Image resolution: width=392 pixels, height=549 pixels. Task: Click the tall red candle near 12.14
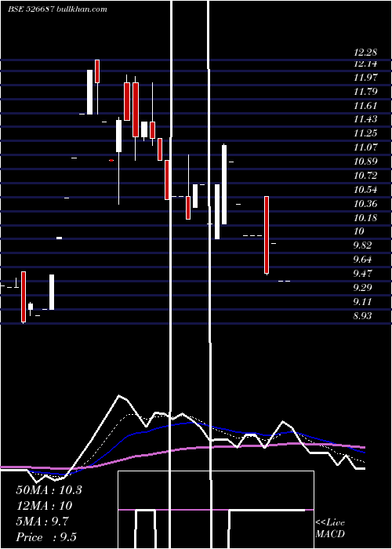click(97, 71)
